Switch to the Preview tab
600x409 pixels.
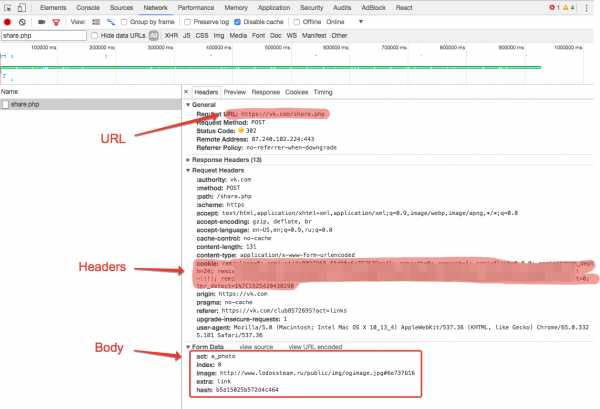[235, 92]
